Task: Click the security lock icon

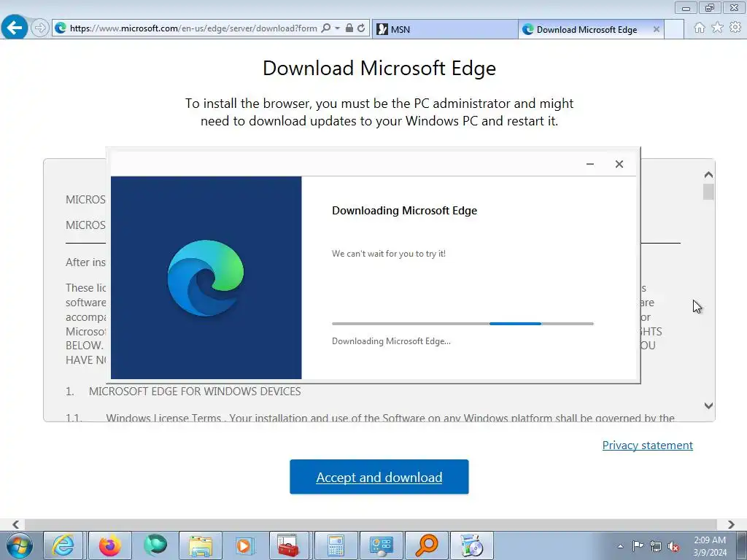Action: pos(349,28)
